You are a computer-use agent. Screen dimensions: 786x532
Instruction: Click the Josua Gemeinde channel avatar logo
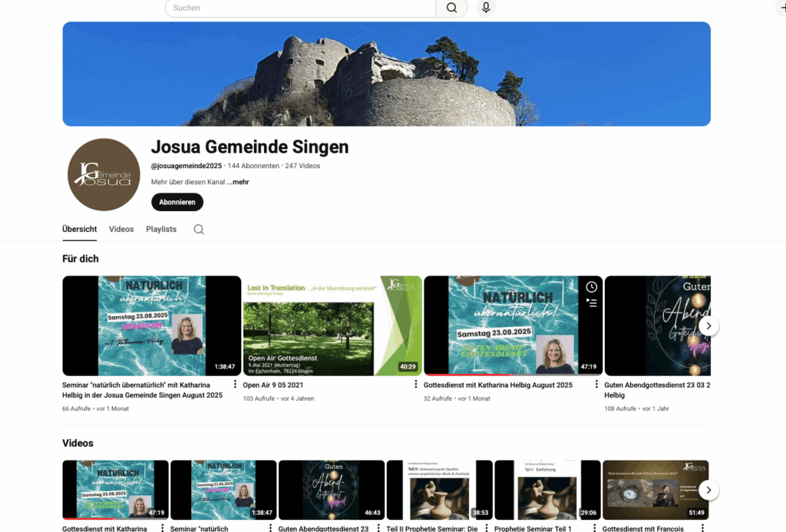(104, 174)
